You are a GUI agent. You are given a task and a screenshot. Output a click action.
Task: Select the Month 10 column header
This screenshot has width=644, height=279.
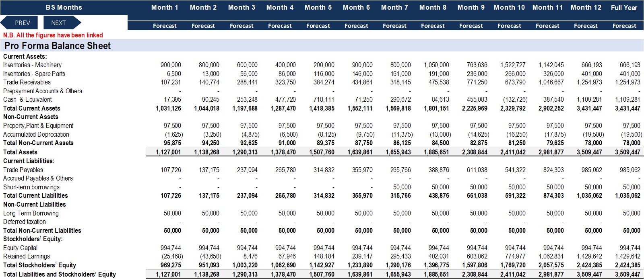pyautogui.click(x=509, y=7)
